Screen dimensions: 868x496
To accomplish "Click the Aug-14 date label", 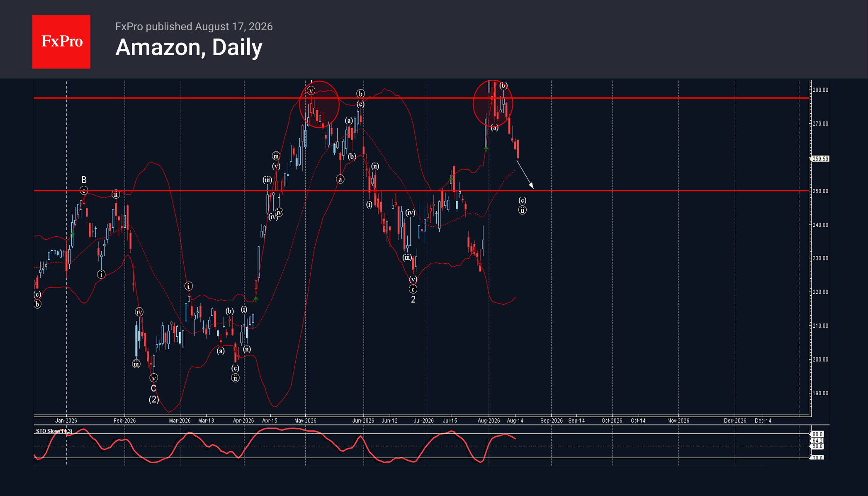I will (515, 421).
